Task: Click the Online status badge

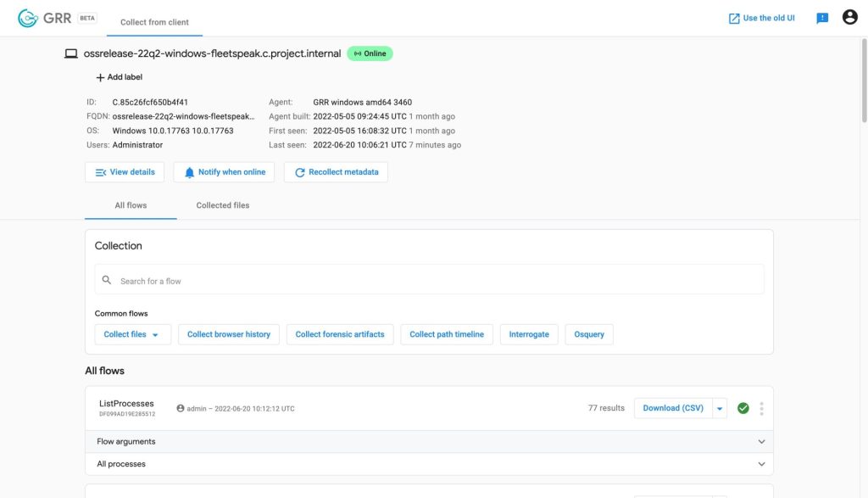Action: pos(370,53)
